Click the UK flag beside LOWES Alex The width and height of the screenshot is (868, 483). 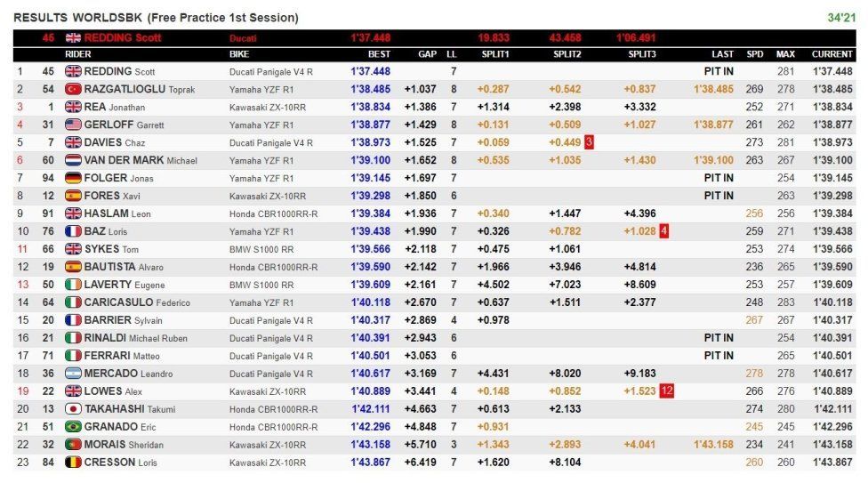[73, 390]
